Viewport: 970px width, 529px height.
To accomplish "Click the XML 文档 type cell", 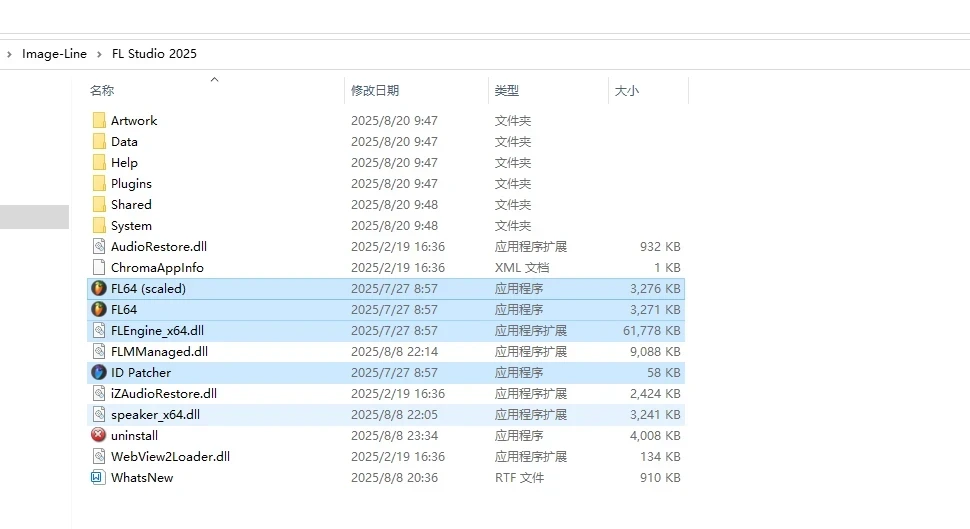I will [x=521, y=268].
